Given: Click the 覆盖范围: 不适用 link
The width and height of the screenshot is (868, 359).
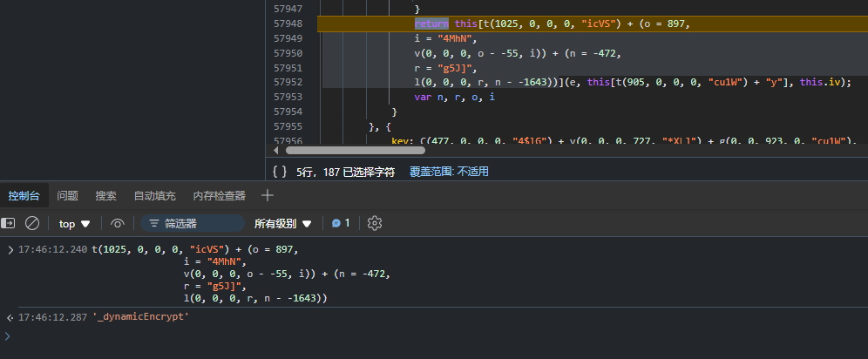Looking at the screenshot, I should 449,172.
